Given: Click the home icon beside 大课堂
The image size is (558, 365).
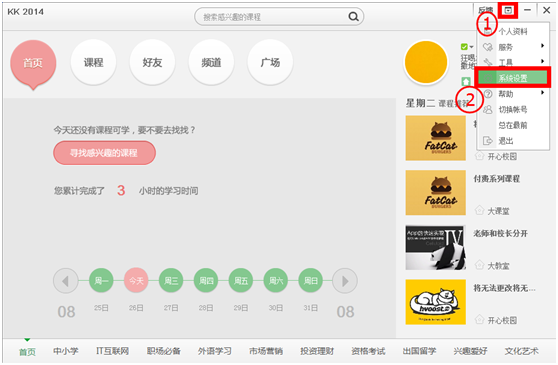Looking at the screenshot, I should tap(479, 210).
